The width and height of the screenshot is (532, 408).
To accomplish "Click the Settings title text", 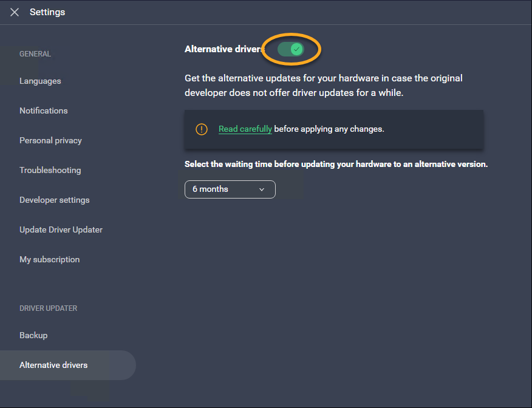I will [47, 12].
